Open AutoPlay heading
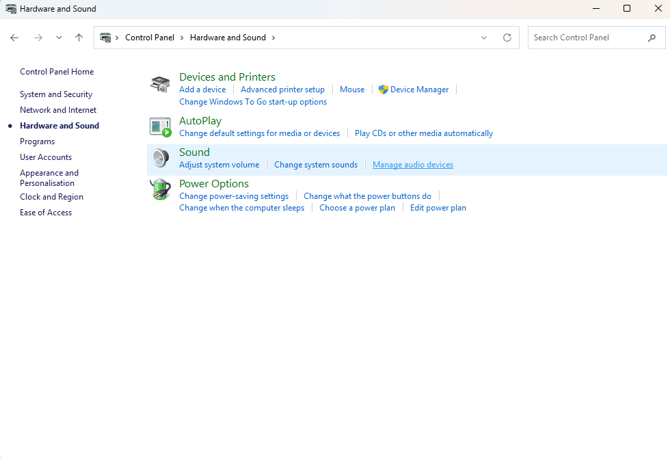The height and width of the screenshot is (458, 670). [200, 121]
